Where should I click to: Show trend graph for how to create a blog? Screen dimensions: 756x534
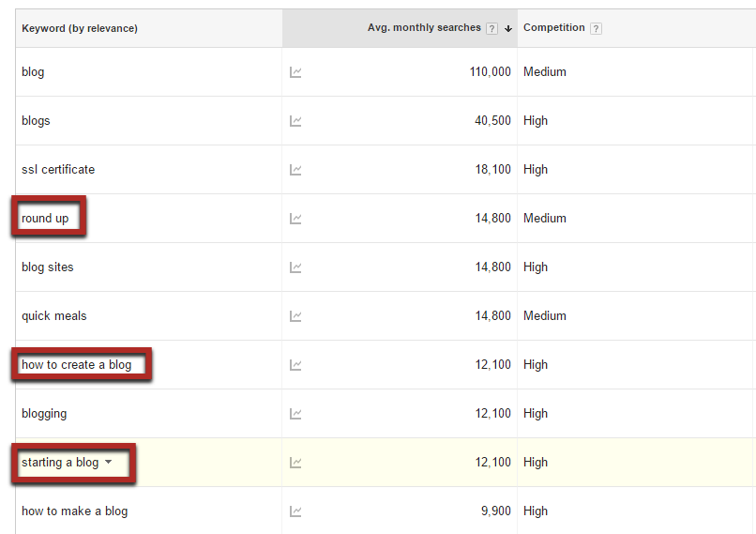tap(295, 365)
